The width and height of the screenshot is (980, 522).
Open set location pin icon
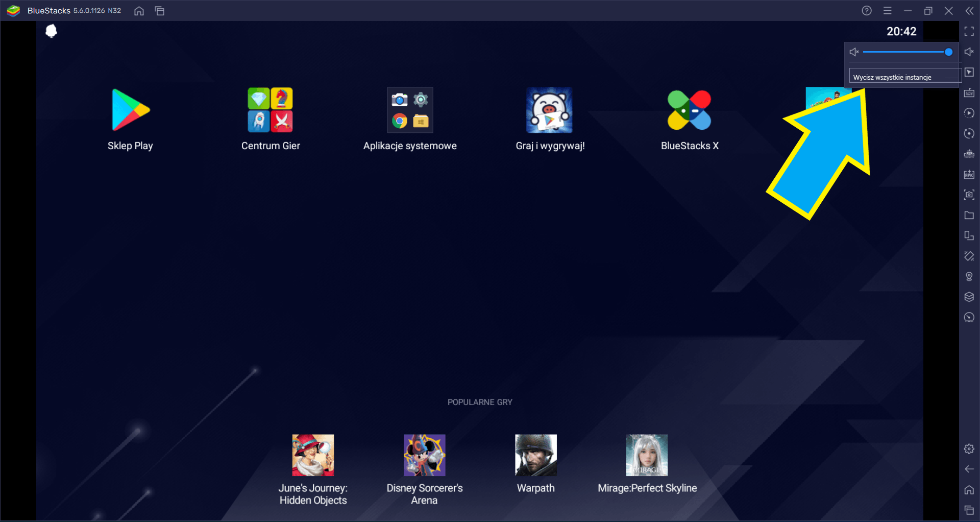pos(969,277)
